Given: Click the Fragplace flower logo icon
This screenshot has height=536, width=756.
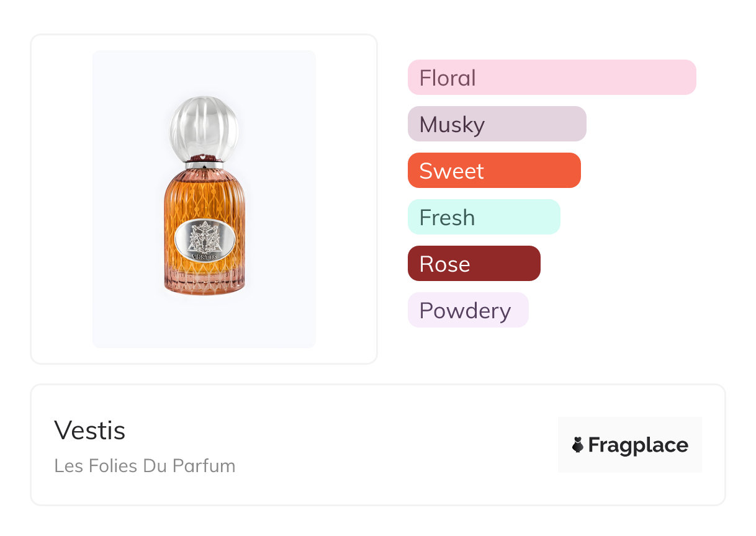Looking at the screenshot, I should [x=578, y=445].
